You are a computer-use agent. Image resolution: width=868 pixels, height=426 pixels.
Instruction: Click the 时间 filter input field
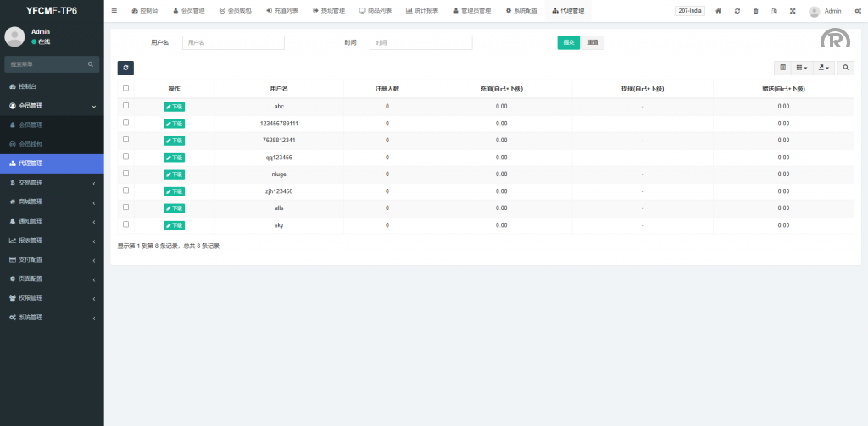[420, 42]
